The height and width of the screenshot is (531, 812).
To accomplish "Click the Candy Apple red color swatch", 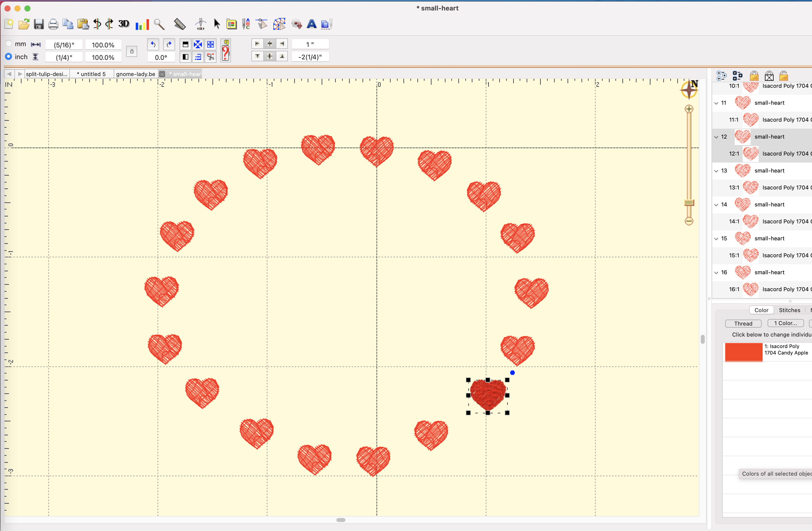I will [743, 352].
